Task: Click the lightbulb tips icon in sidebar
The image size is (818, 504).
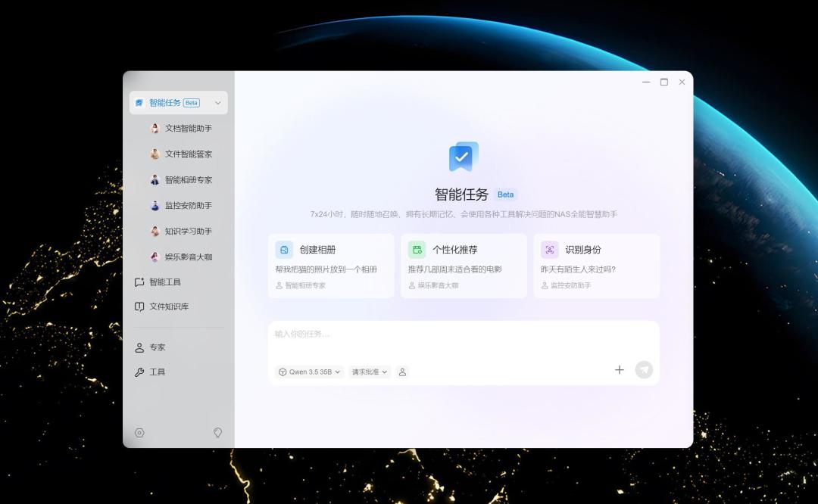Action: 217,433
